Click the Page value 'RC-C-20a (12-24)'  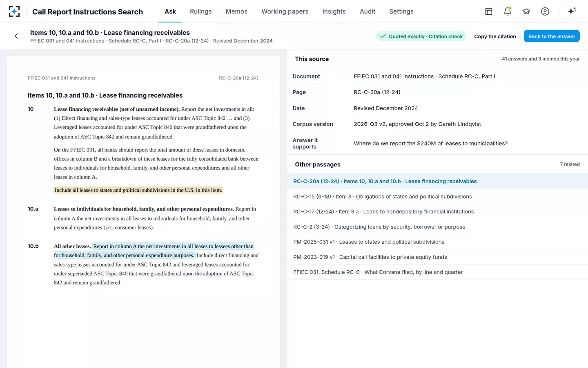(377, 92)
